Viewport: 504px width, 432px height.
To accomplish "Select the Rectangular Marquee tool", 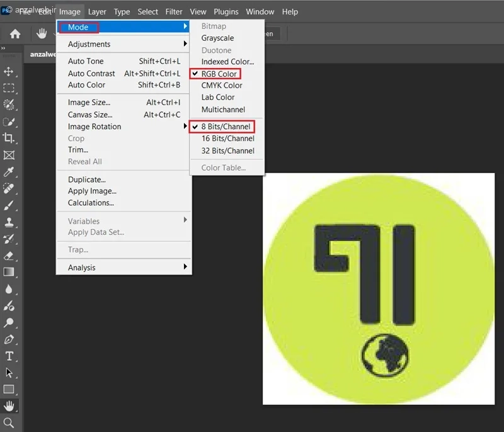I will 9,88.
